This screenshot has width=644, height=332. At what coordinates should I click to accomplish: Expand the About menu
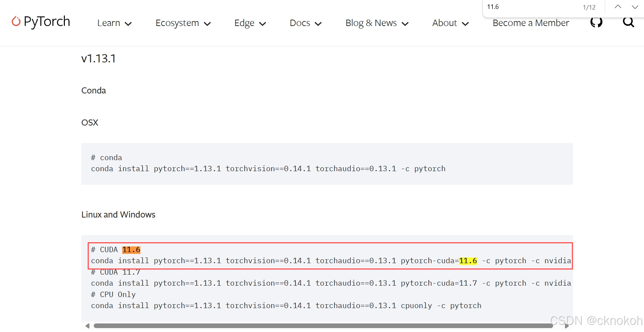[450, 23]
